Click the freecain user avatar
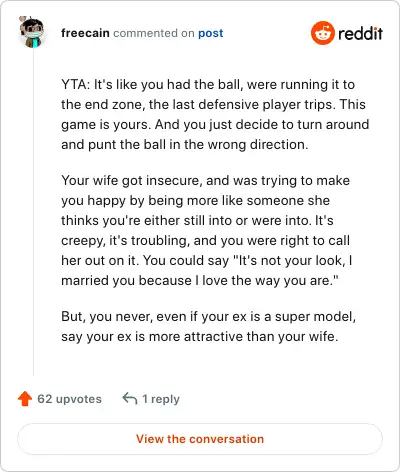 [x=32, y=32]
